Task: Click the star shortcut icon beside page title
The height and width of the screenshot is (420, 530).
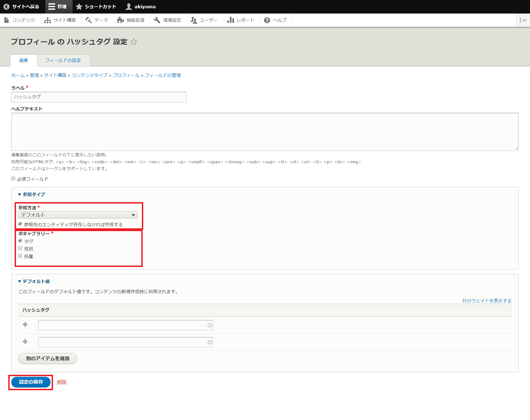Action: click(x=134, y=42)
